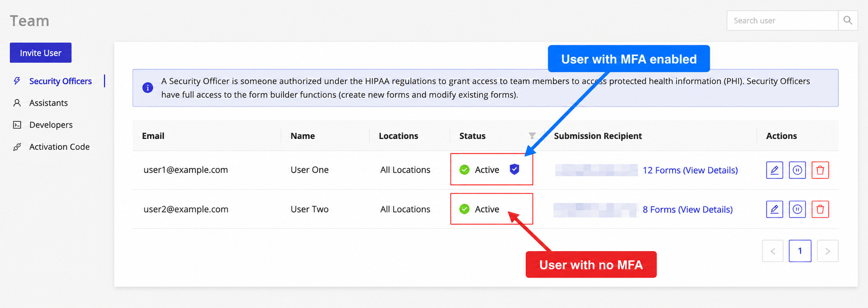Click the Assistants person icon
This screenshot has height=308, width=868.
tap(17, 103)
